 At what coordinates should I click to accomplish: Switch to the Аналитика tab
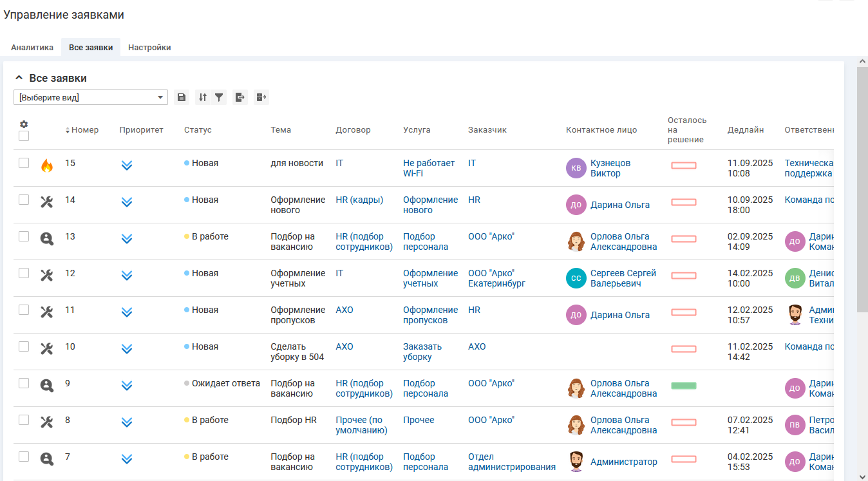[x=32, y=48]
